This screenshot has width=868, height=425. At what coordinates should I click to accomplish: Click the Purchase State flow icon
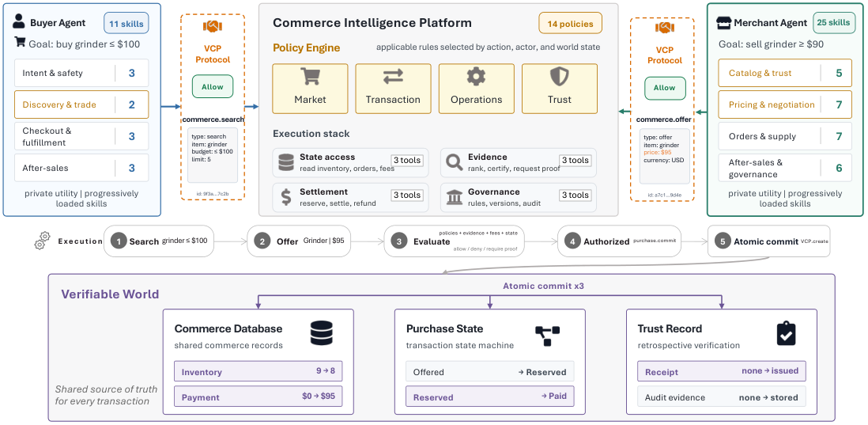[548, 336]
